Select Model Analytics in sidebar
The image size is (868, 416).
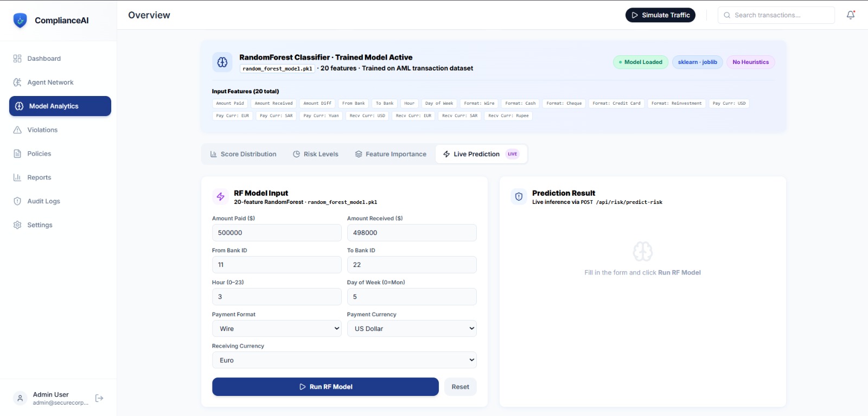[x=60, y=106]
